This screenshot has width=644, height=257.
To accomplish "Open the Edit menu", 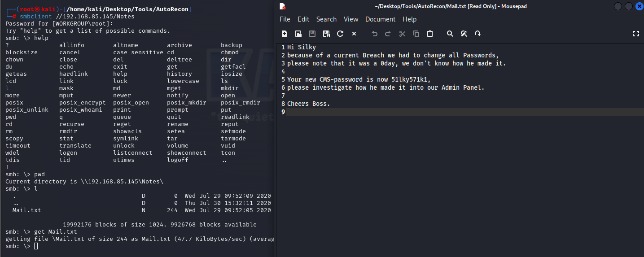I will click(x=303, y=19).
